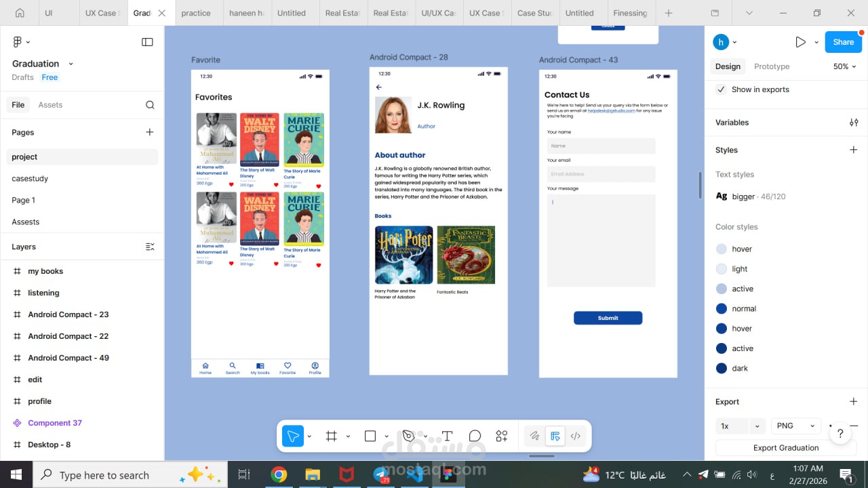
Task: Click the Name input field in Contact Us
Action: tap(601, 146)
